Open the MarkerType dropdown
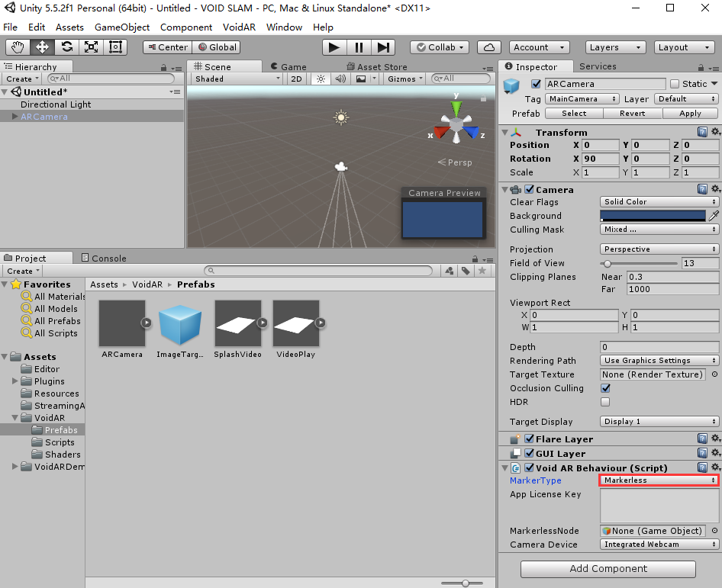The width and height of the screenshot is (722, 588). point(659,480)
